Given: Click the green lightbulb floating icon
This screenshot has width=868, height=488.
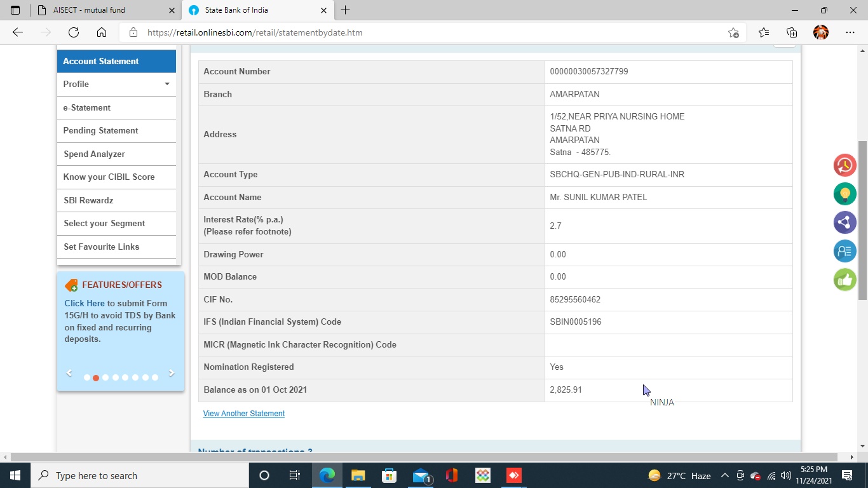Looking at the screenshot, I should pos(844,194).
